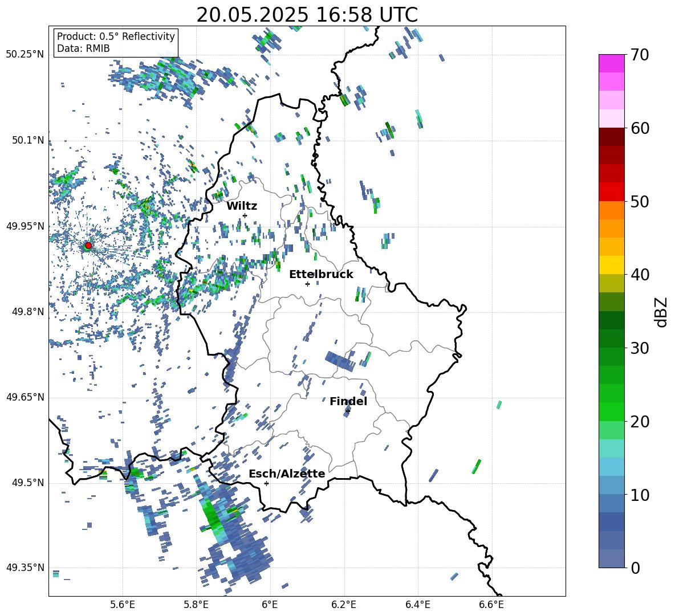The height and width of the screenshot is (616, 675).
Task: Click the Data: RMIB text
Action: click(x=83, y=48)
